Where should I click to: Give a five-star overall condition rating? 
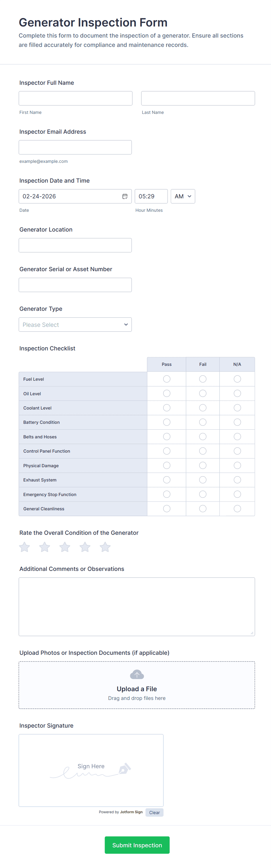(x=105, y=547)
